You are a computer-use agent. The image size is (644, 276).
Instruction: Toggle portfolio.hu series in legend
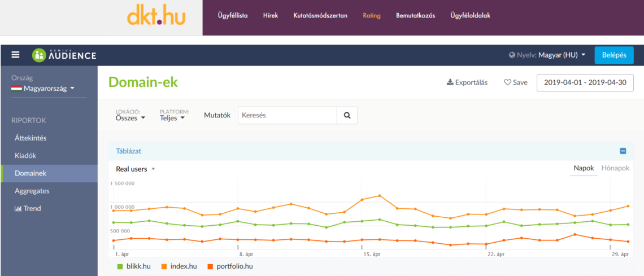(x=230, y=266)
